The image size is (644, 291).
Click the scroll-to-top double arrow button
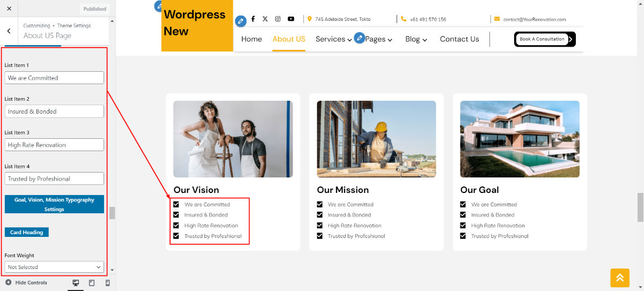click(x=619, y=277)
